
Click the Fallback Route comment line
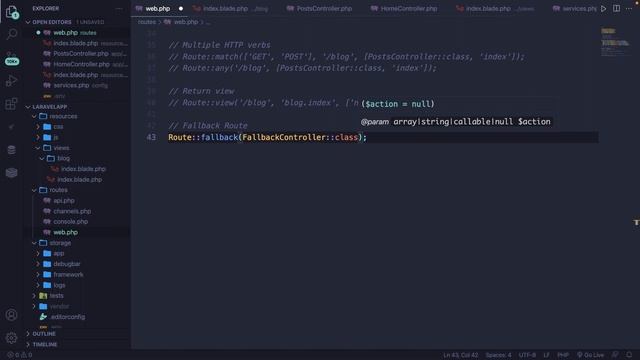point(208,126)
